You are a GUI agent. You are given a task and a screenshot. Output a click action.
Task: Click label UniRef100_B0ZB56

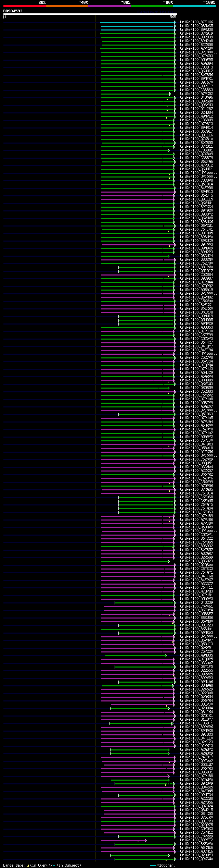click(x=196, y=75)
